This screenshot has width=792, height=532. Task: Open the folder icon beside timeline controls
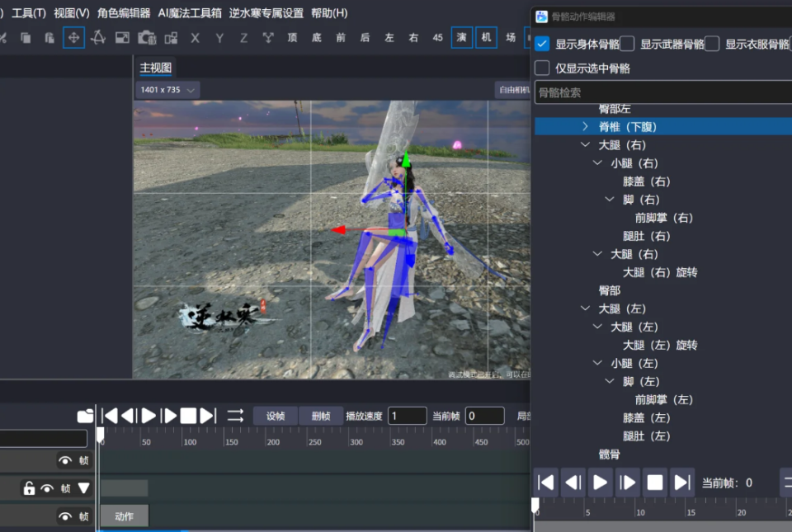click(x=85, y=416)
